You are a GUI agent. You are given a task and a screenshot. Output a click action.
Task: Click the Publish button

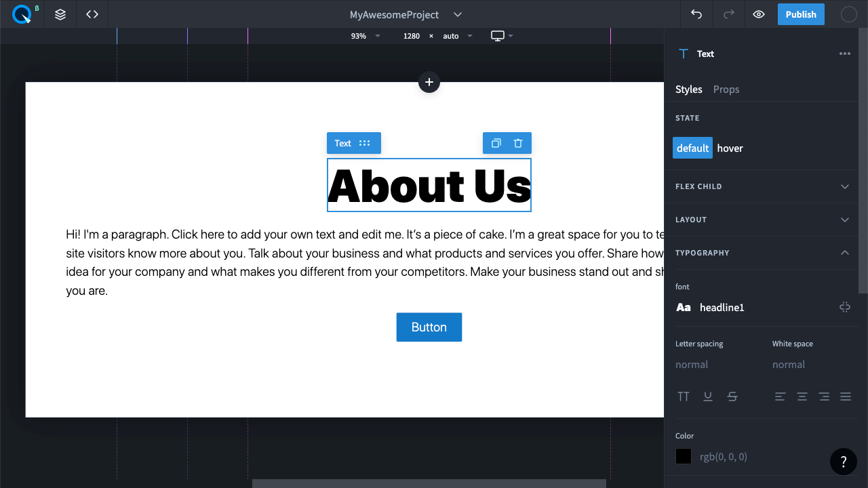[x=801, y=14]
